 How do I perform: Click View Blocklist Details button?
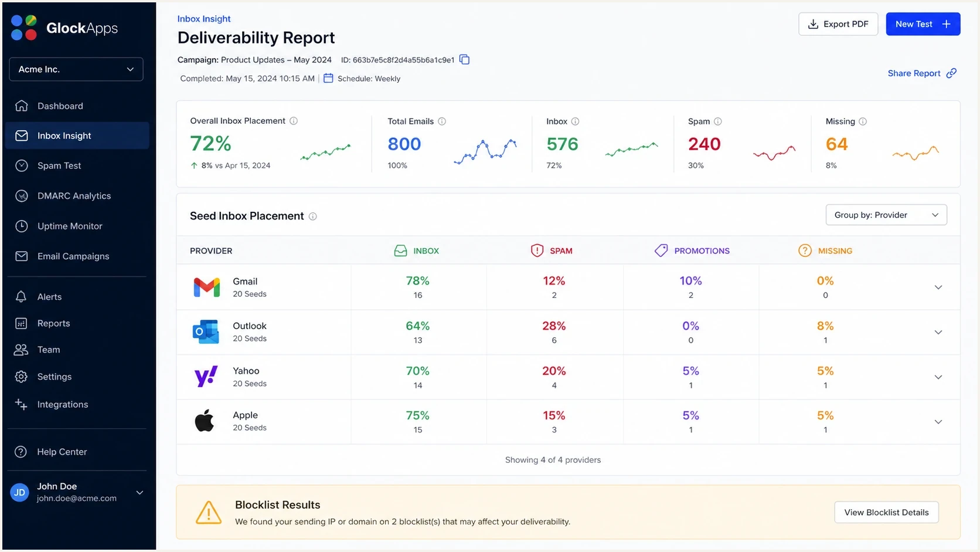pos(886,512)
